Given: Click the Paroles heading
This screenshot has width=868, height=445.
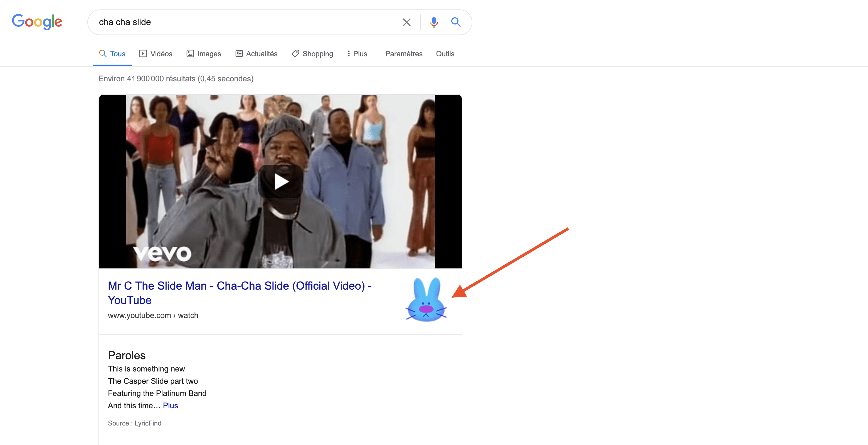Looking at the screenshot, I should pos(127,355).
